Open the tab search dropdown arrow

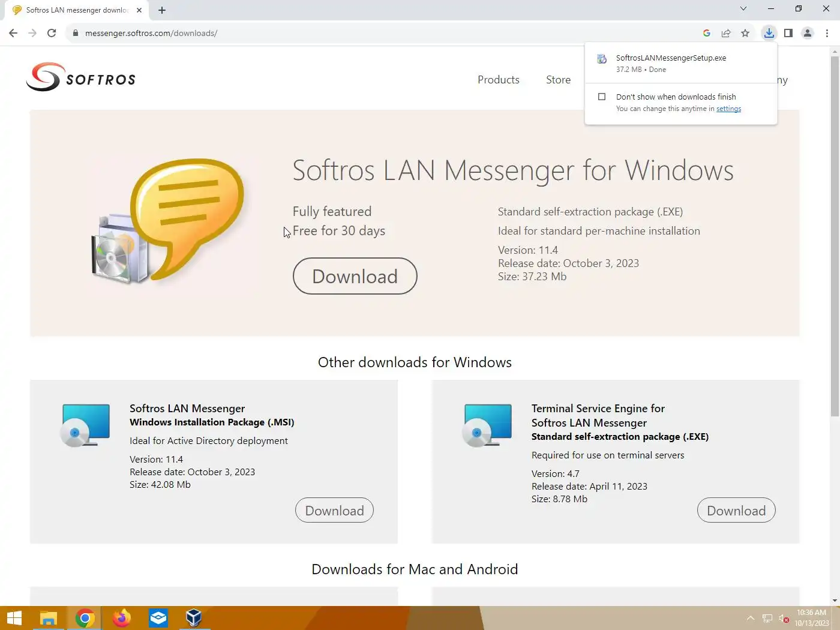pyautogui.click(x=743, y=8)
